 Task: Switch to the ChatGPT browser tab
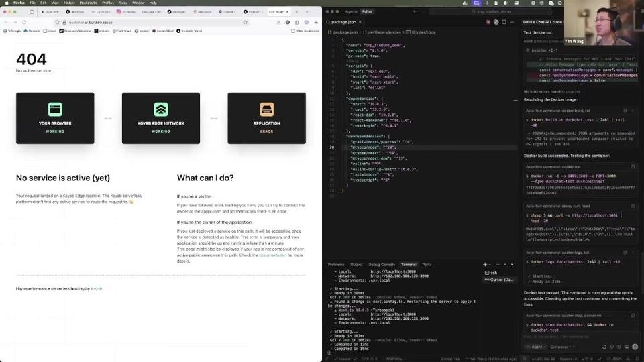[x=227, y=12]
